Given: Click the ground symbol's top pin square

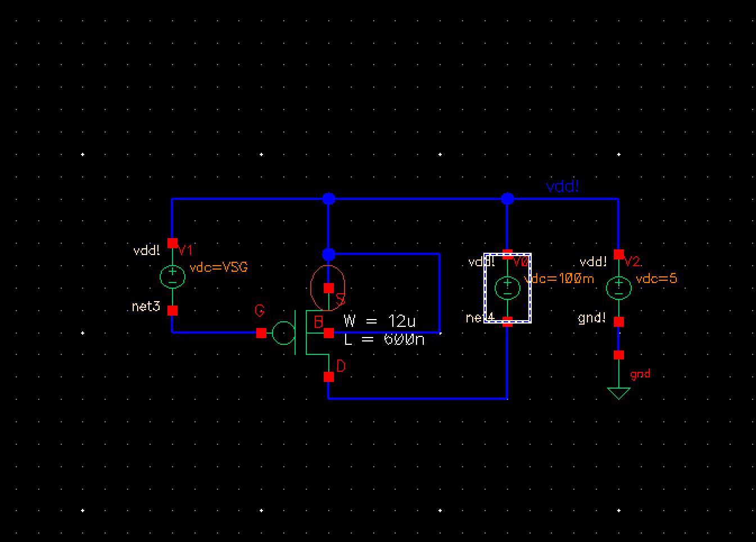Looking at the screenshot, I should 618,355.
